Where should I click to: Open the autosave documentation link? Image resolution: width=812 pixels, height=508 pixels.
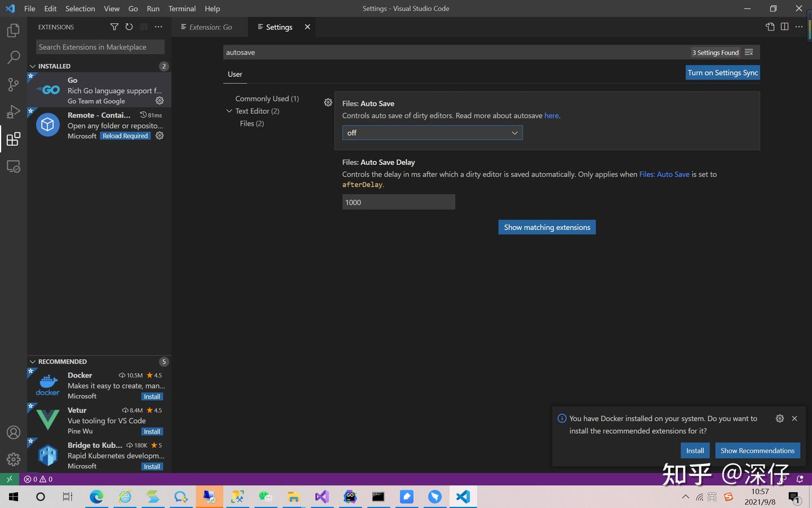[x=550, y=115]
